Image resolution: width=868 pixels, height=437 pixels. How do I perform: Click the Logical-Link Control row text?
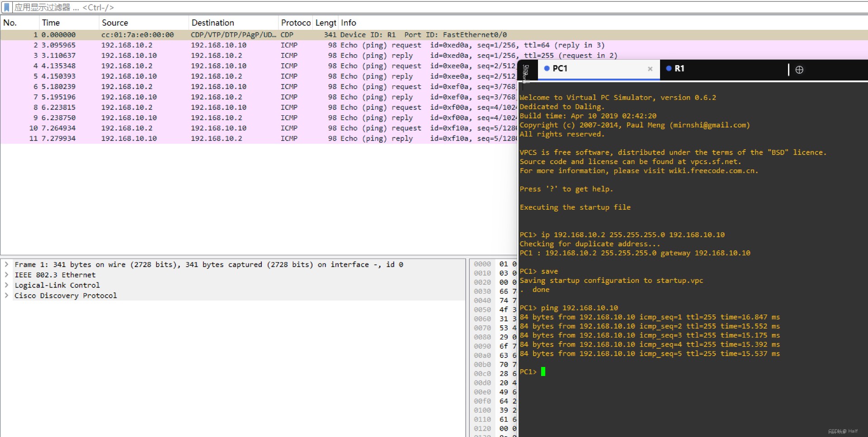coord(57,285)
